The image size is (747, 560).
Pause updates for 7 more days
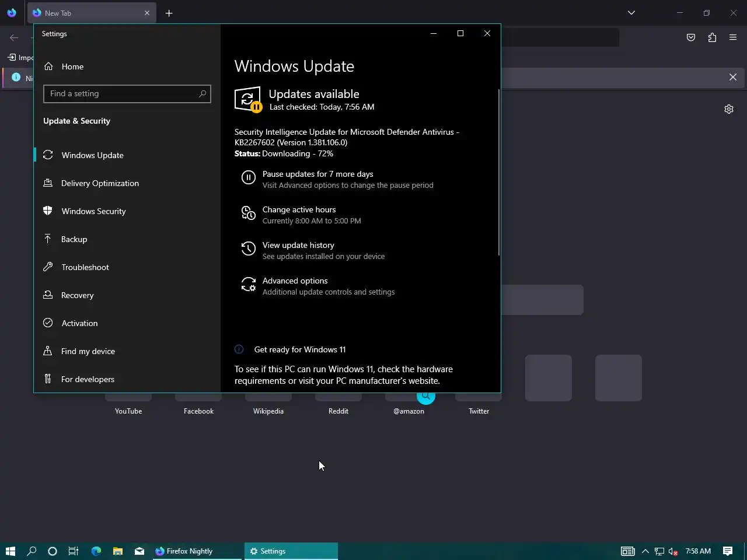[x=348, y=179]
